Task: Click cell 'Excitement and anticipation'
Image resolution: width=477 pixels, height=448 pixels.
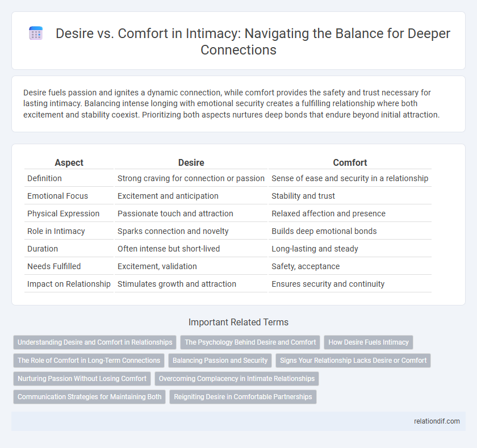Action: [168, 196]
